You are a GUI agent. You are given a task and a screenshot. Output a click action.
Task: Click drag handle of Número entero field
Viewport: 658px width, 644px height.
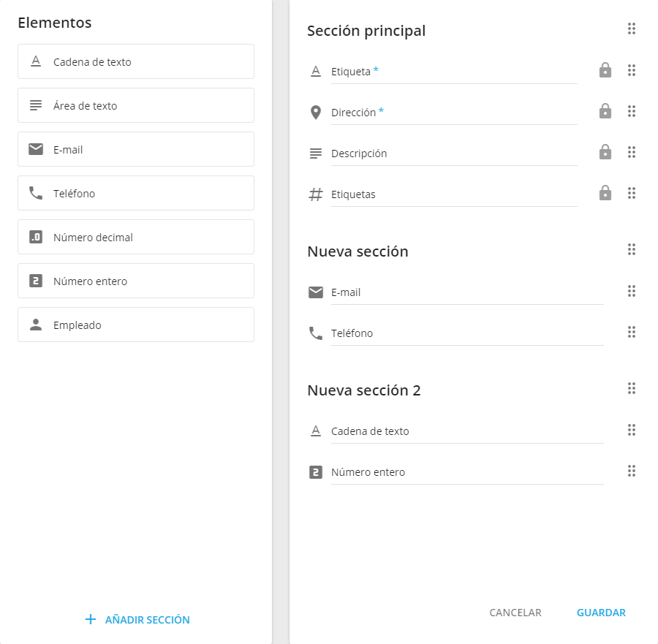coord(632,471)
